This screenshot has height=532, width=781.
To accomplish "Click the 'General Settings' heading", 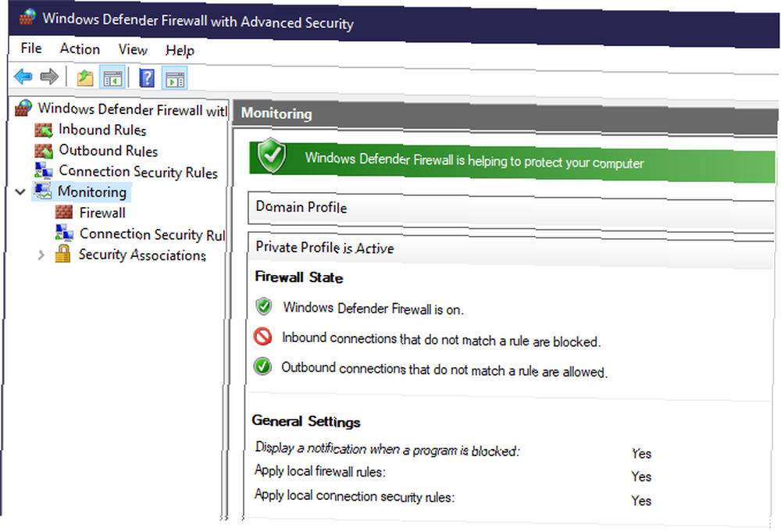I will click(306, 421).
